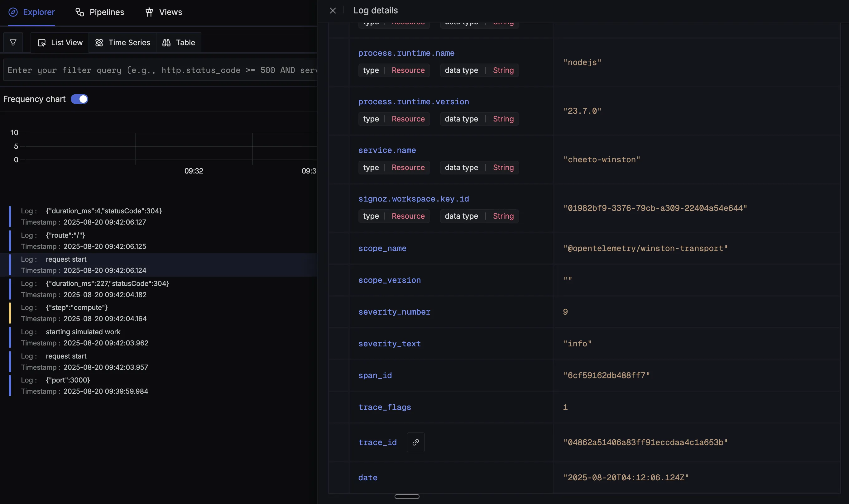Click the date value "2025-08-20T04:12:06.124Z"
Screen dimensions: 849x504
[x=626, y=478]
